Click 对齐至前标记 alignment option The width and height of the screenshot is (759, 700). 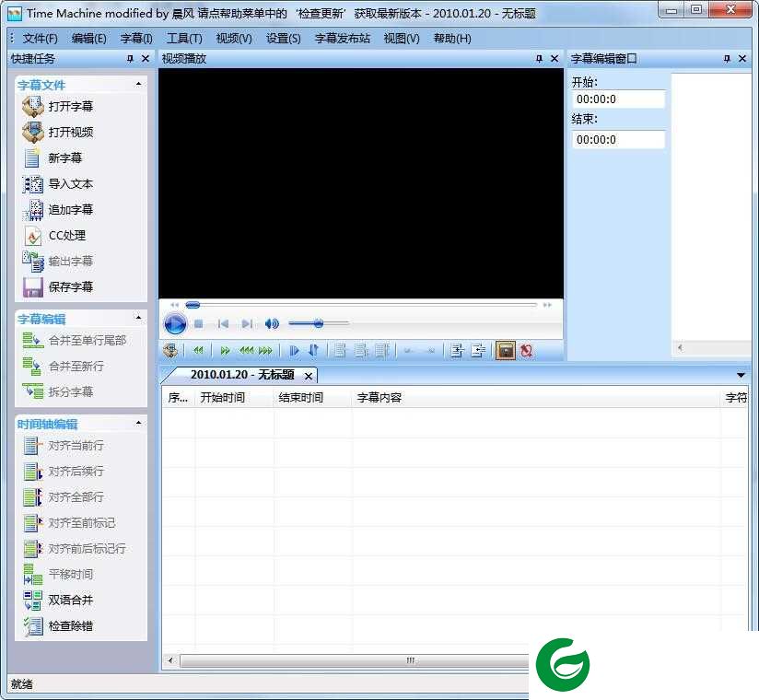(69, 523)
